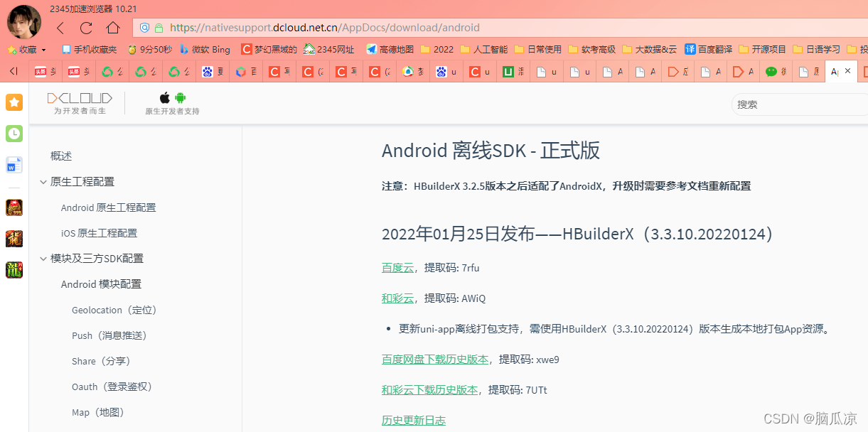Open the Word document icon in left sidebar
868x432 pixels.
(x=14, y=165)
